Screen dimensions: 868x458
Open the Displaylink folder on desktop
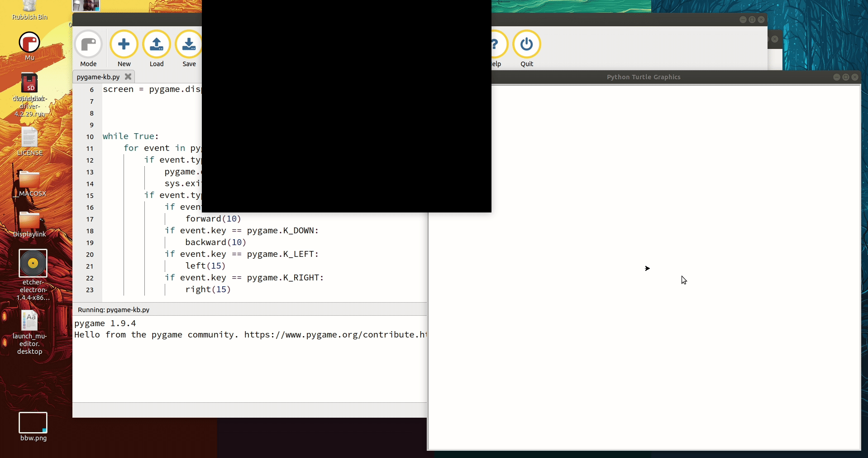30,224
